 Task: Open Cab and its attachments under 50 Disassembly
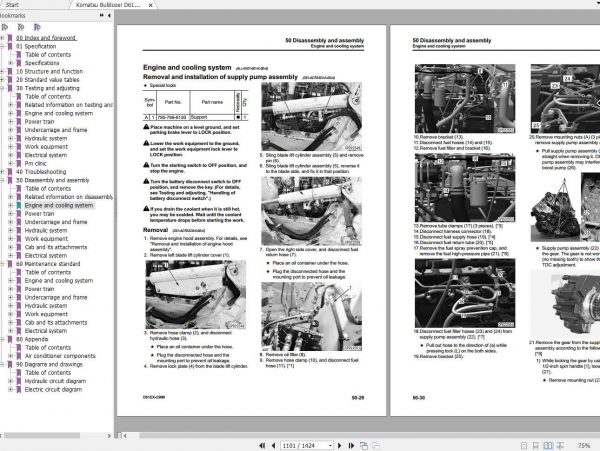coord(56,247)
